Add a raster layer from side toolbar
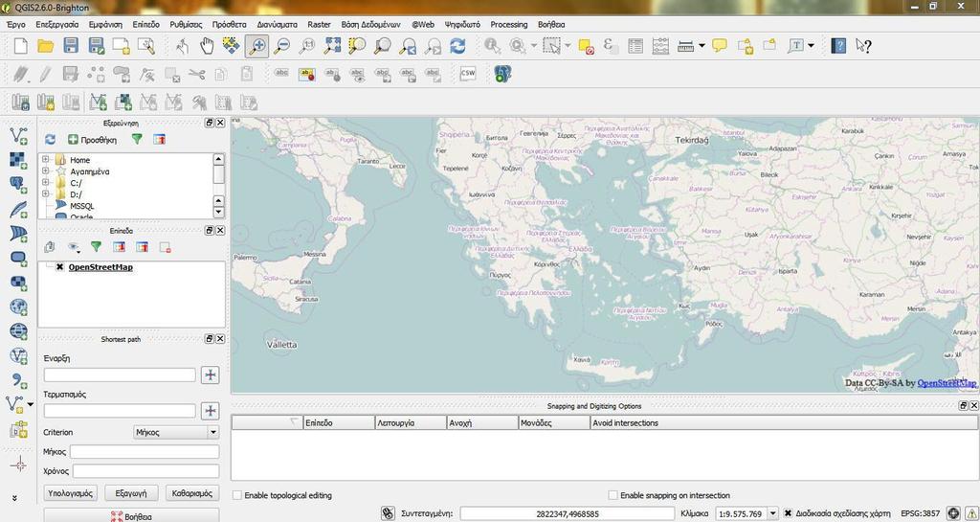This screenshot has height=522, width=980. coord(19,160)
